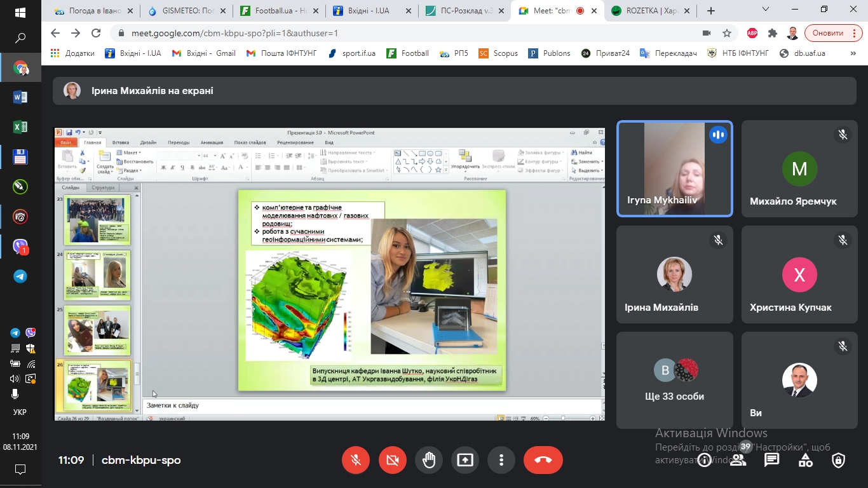
Task: Go back in Chrome browser
Action: pos(55,33)
